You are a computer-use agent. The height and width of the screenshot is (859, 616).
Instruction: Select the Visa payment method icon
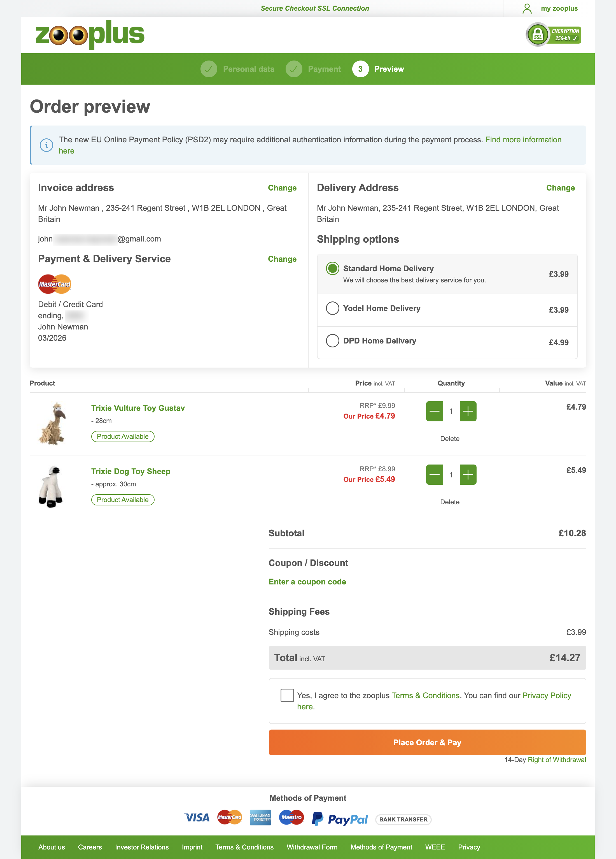point(197,817)
